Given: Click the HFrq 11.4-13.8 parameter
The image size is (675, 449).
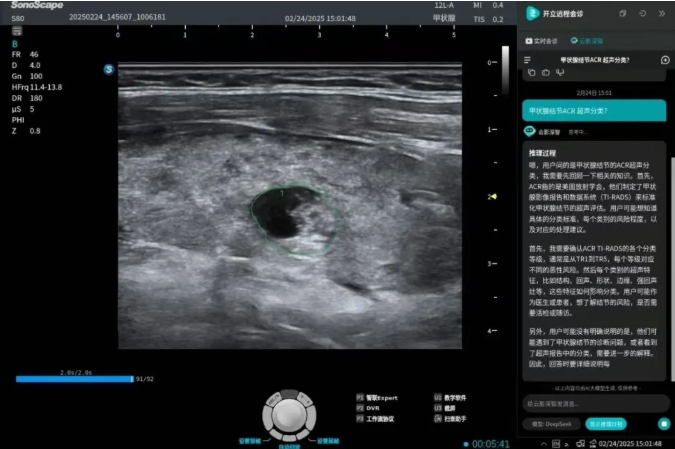Looking at the screenshot, I should point(37,87).
